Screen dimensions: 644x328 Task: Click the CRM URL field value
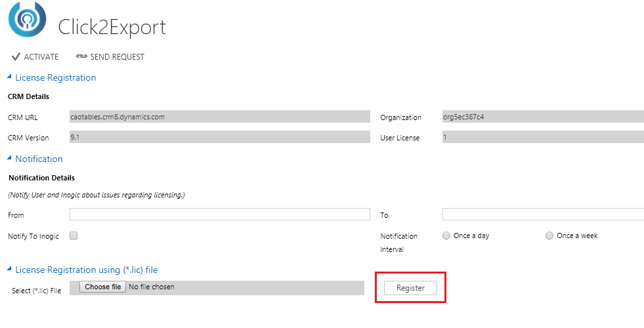220,117
